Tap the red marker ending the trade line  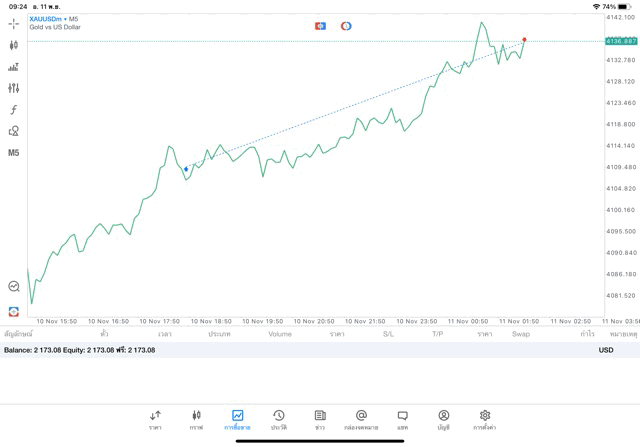524,40
